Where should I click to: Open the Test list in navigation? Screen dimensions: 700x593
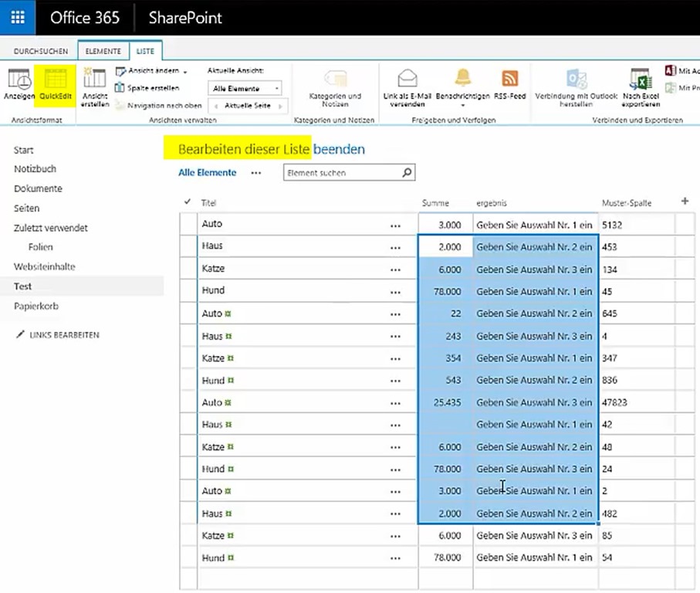coord(22,286)
